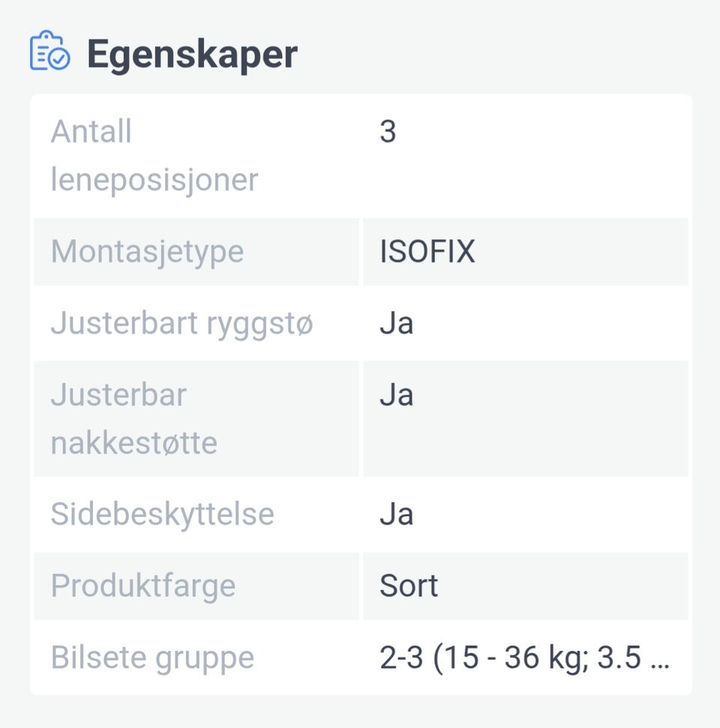Click the Sort colour value
This screenshot has height=728, width=720.
tap(409, 585)
